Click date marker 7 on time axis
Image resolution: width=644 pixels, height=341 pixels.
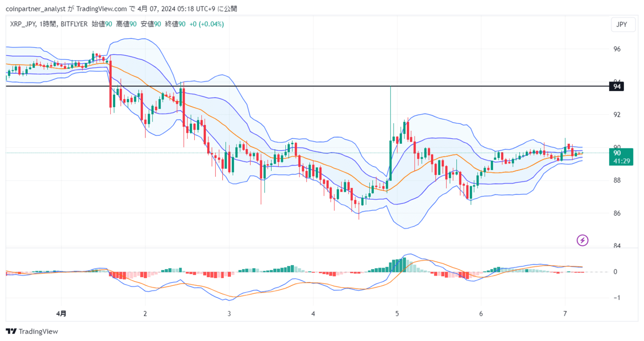(x=565, y=313)
